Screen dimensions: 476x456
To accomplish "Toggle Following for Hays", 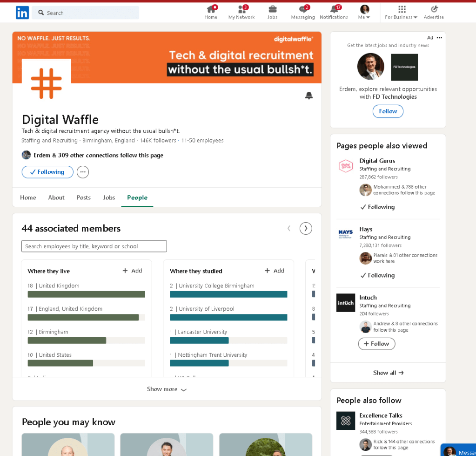I will click(x=377, y=276).
